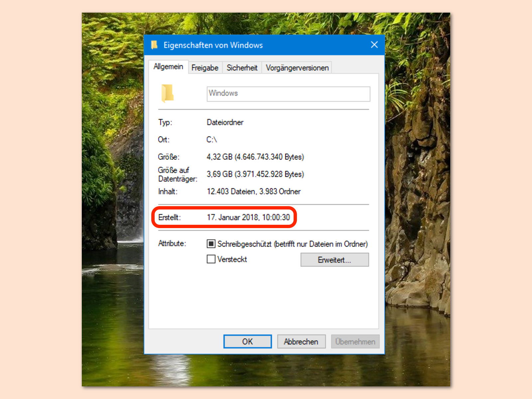Close the Eigenschaften von Windows dialog

374,45
